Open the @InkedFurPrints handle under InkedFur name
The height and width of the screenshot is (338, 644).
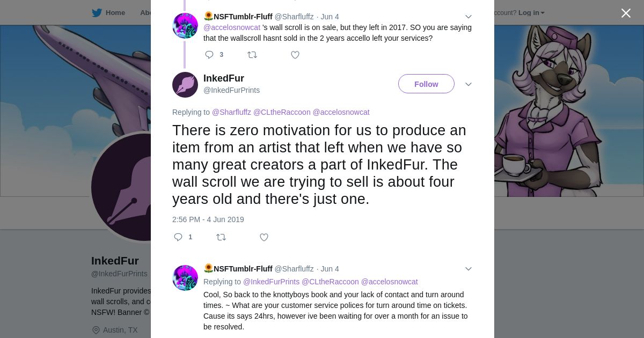[x=231, y=90]
